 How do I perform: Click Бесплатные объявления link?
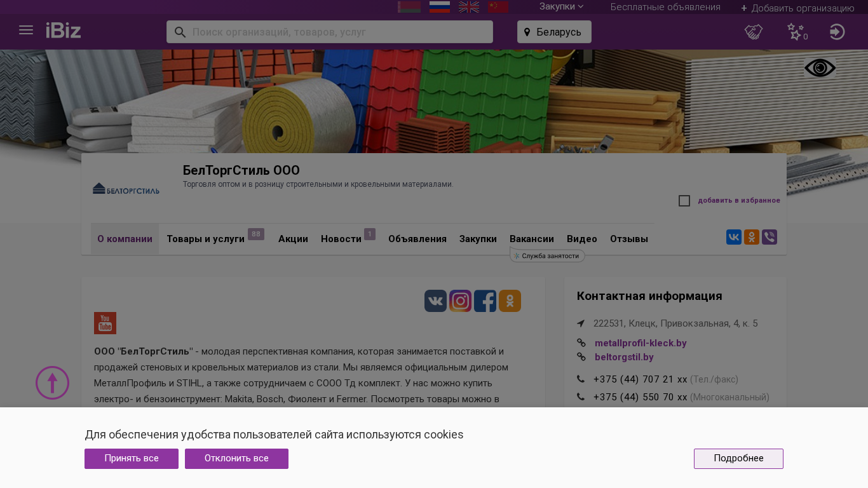click(x=665, y=7)
